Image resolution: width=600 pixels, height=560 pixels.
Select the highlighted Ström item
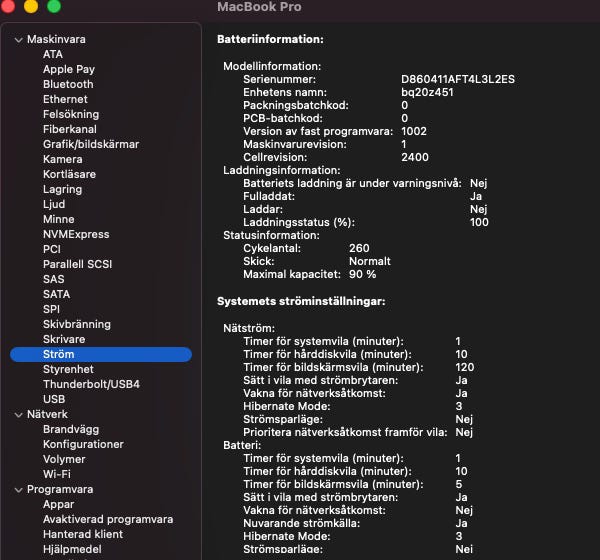coord(59,354)
